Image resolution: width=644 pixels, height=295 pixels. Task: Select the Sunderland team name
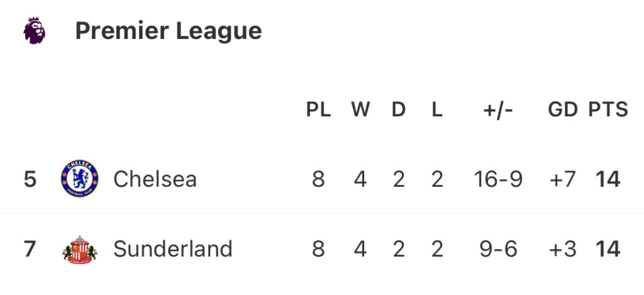click(172, 249)
